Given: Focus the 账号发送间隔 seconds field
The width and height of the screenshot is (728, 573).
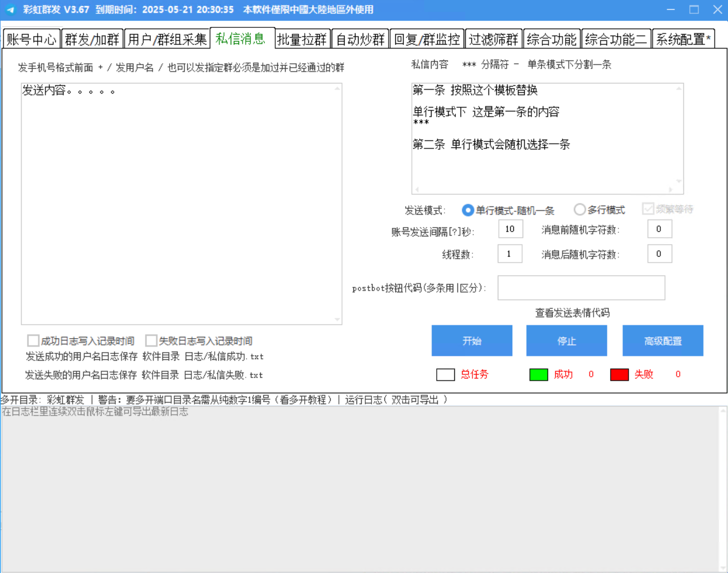Looking at the screenshot, I should (x=510, y=229).
